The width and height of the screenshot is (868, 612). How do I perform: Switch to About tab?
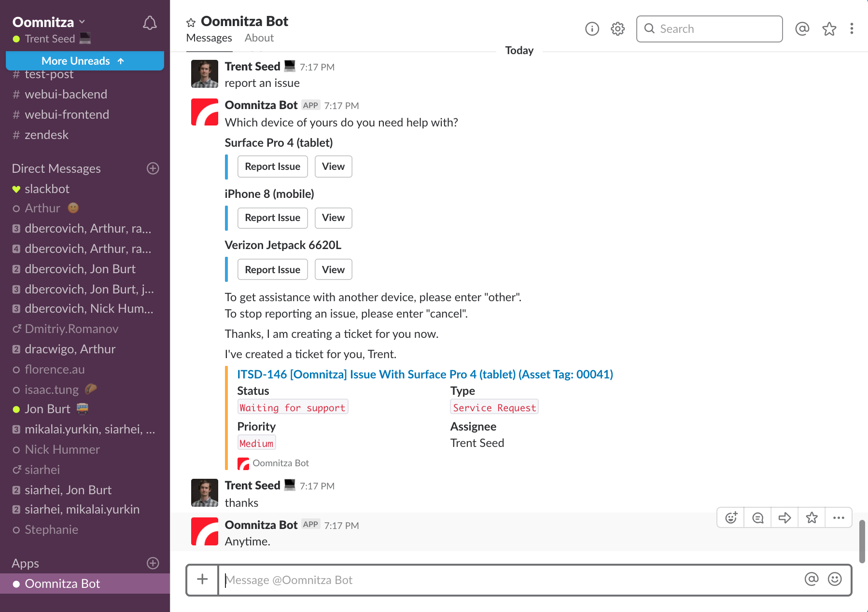259,38
